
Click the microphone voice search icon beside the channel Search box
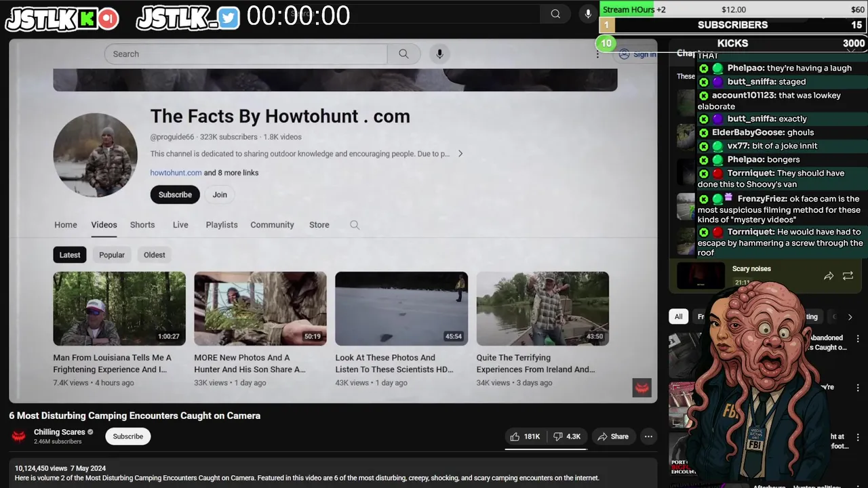439,54
